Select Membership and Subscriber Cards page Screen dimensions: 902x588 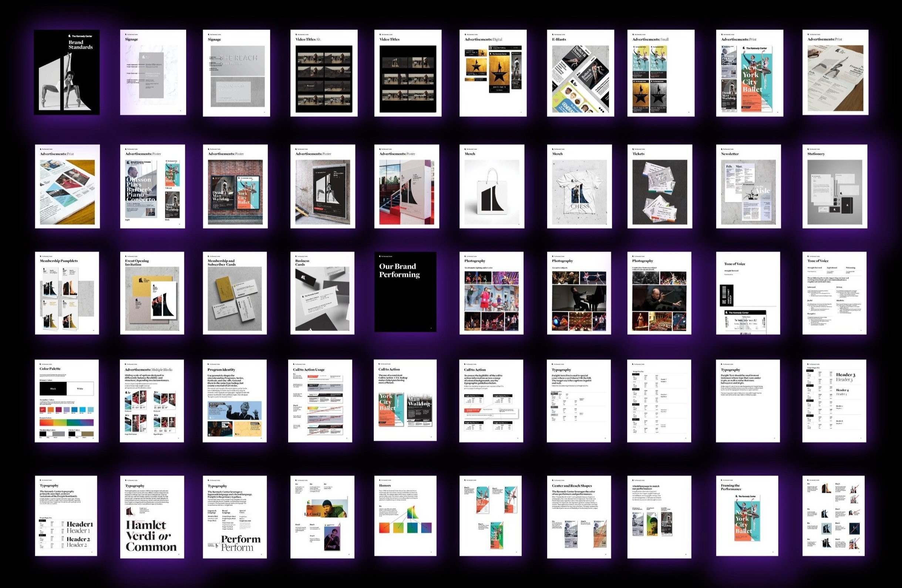pyautogui.click(x=235, y=293)
